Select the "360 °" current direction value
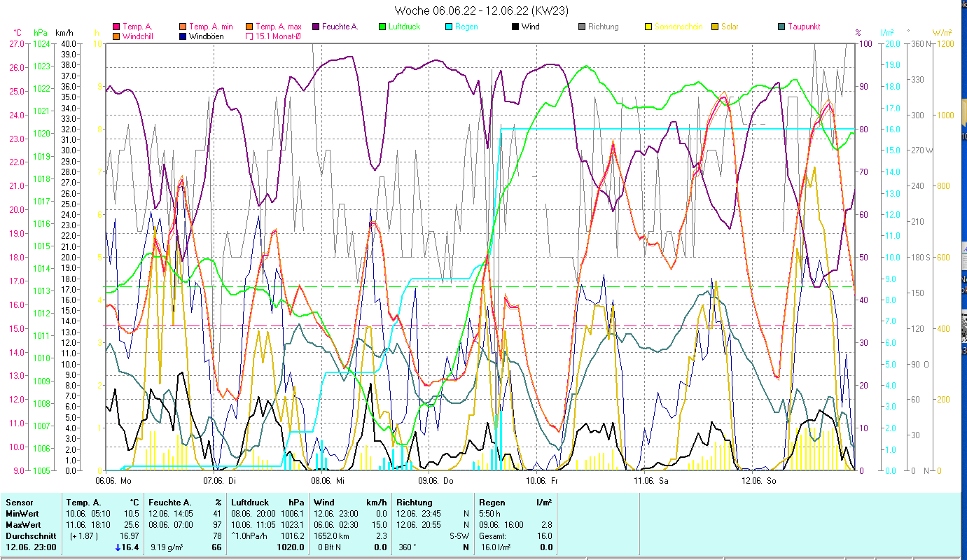Viewport: 967px width, 560px height. pyautogui.click(x=407, y=547)
